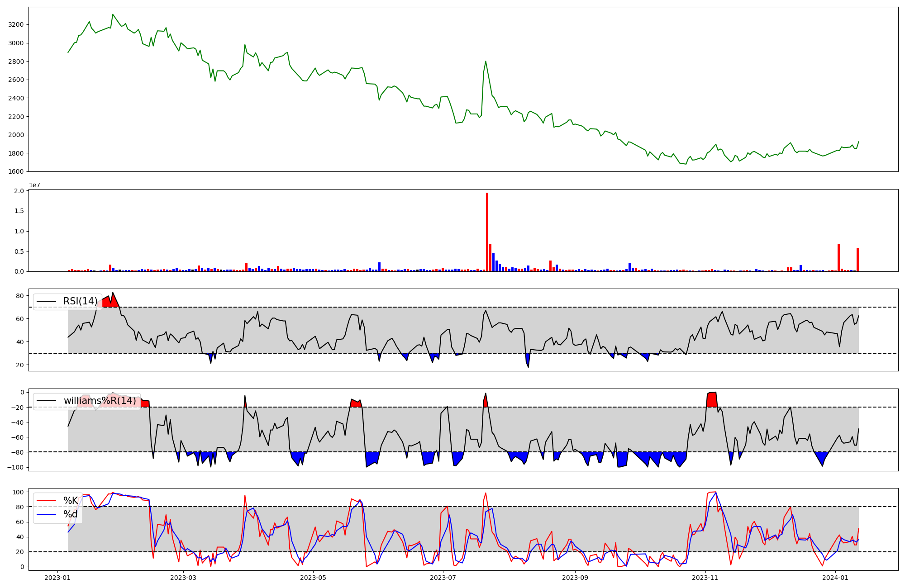Click the 2024-01 x-axis date label
This screenshot has height=588, width=905.
pos(835,578)
